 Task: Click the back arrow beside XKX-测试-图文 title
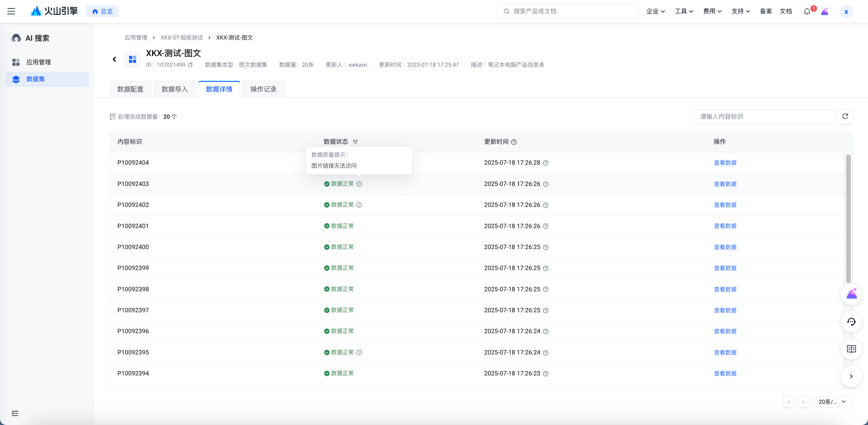pos(115,59)
